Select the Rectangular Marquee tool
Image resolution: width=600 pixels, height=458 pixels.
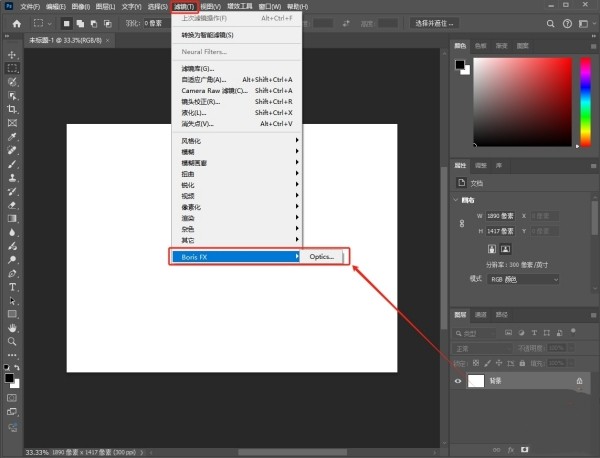(x=12, y=68)
